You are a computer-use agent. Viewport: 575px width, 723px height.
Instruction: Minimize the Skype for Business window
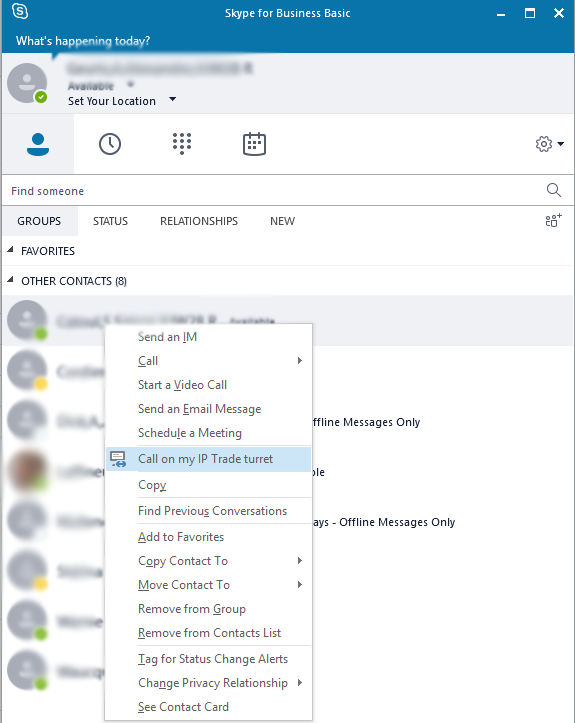coord(501,13)
